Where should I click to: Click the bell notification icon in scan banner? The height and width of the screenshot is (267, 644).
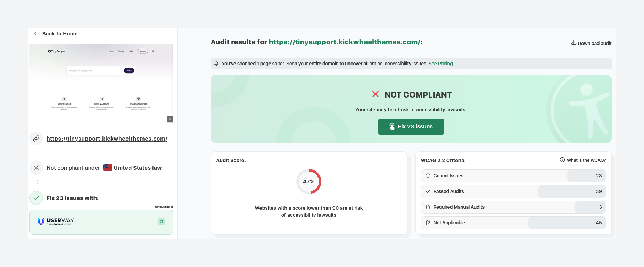click(216, 64)
